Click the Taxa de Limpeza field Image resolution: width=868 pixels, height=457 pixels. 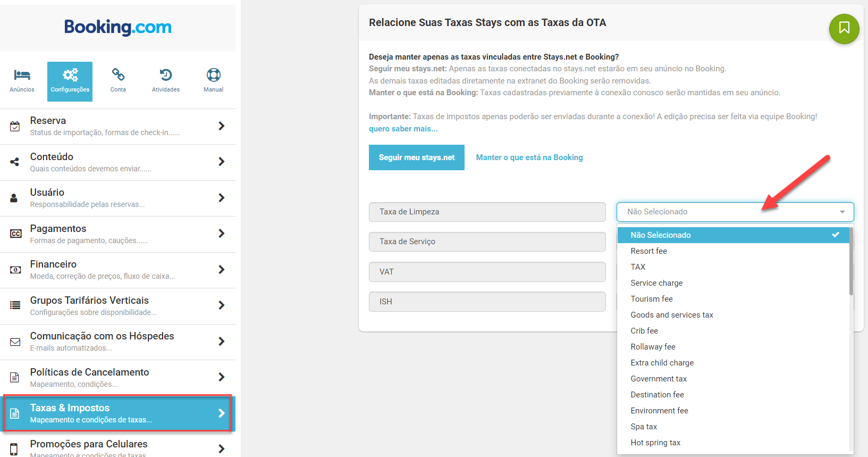487,212
